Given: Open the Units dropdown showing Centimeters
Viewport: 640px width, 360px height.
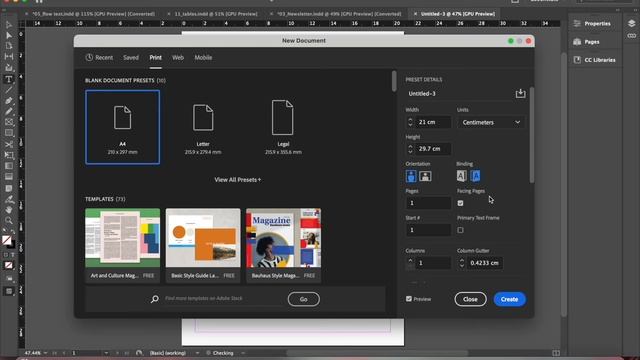Looking at the screenshot, I should coord(491,122).
